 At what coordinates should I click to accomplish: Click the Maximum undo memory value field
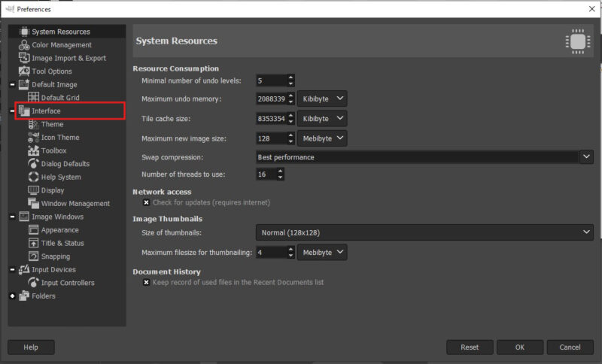click(272, 99)
